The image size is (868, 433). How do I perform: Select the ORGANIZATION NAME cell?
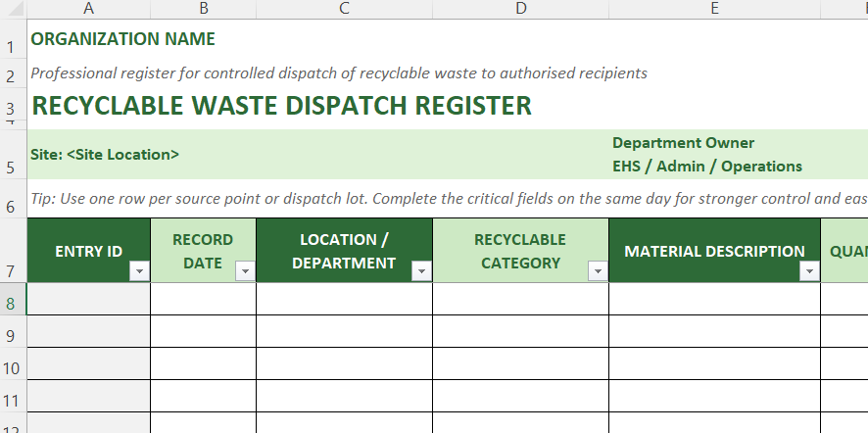click(x=123, y=40)
